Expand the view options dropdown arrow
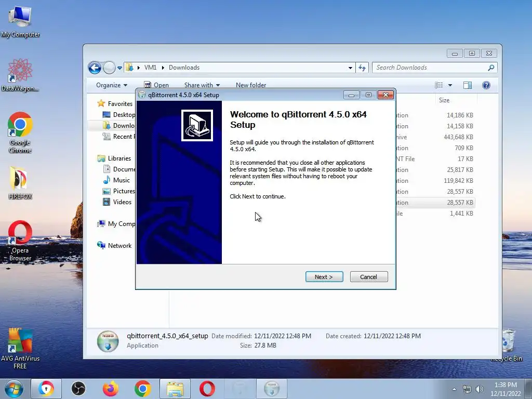The image size is (532, 399). click(x=450, y=85)
